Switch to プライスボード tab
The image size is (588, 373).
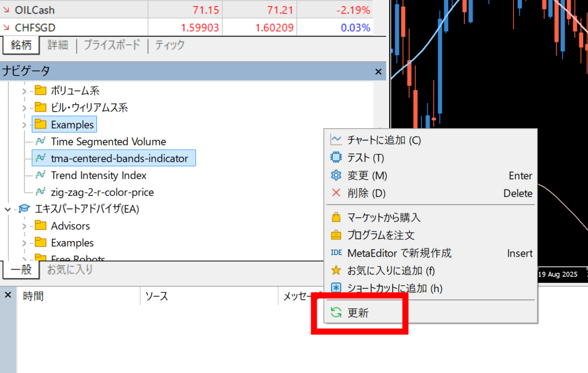coord(112,45)
